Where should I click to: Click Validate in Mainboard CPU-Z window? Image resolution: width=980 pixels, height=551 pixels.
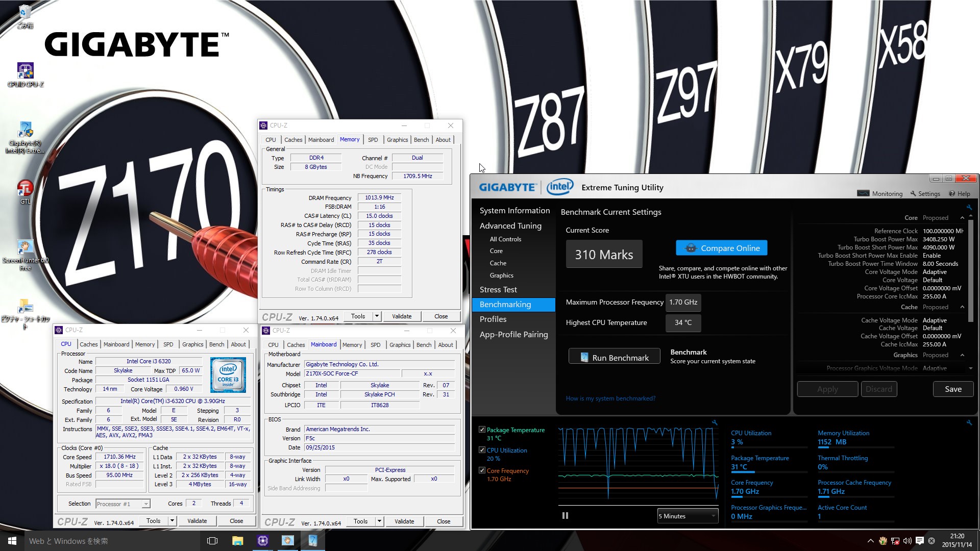[404, 521]
